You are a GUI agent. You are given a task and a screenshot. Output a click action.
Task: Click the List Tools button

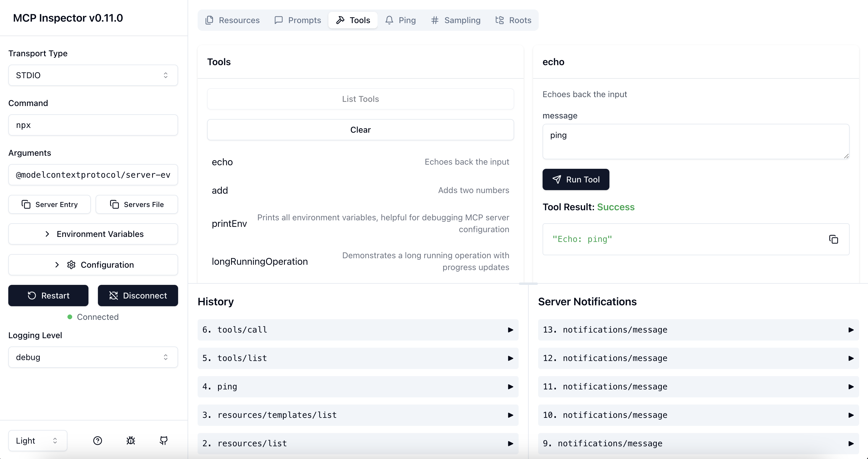pos(360,99)
